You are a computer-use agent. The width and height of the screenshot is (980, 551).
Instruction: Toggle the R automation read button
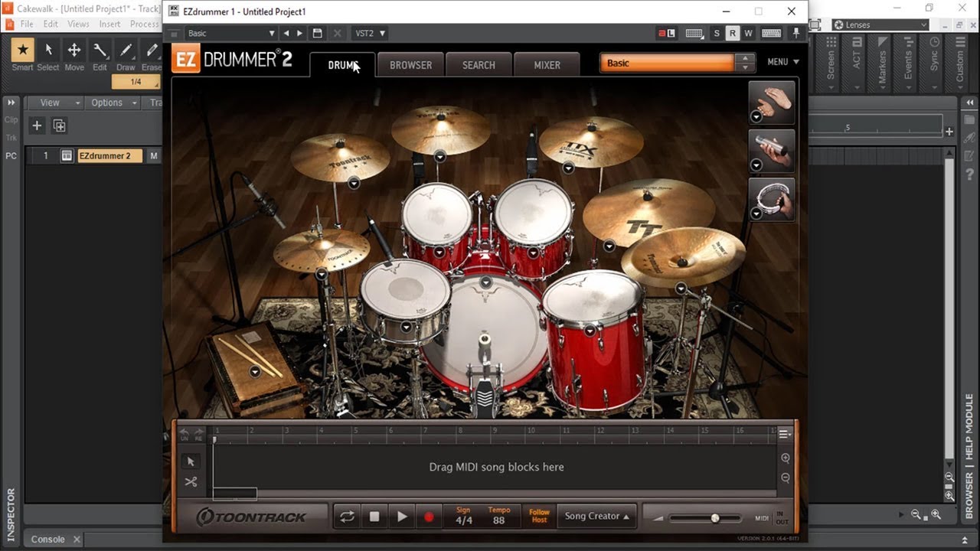coord(732,33)
